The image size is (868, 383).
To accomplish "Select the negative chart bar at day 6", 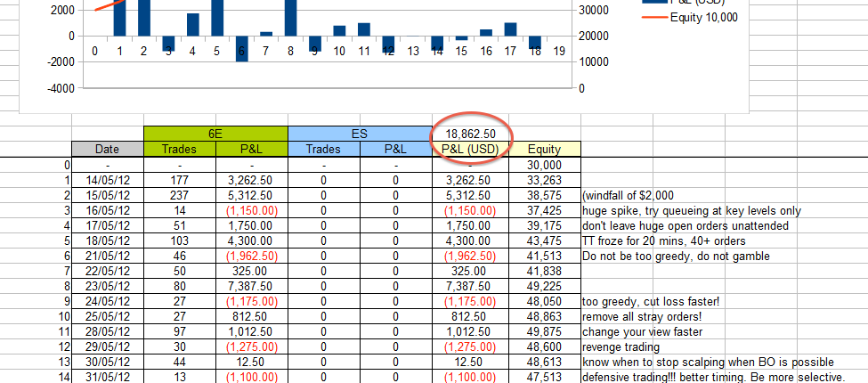I will (x=241, y=49).
